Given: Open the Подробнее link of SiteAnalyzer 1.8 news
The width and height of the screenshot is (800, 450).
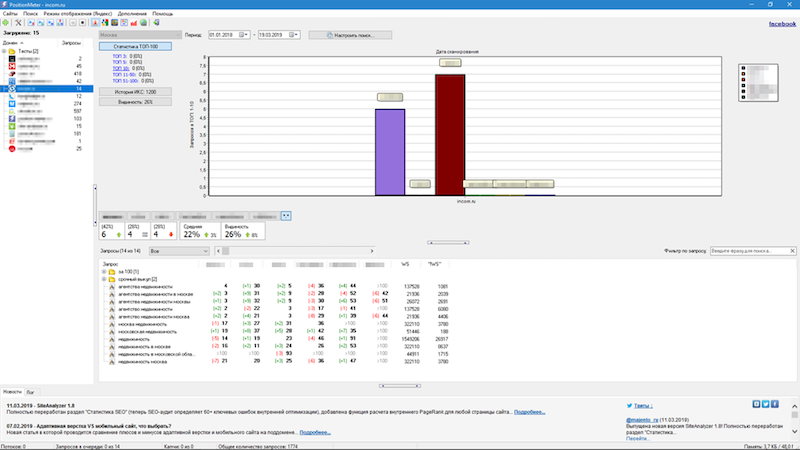Looking at the screenshot, I should (x=530, y=412).
